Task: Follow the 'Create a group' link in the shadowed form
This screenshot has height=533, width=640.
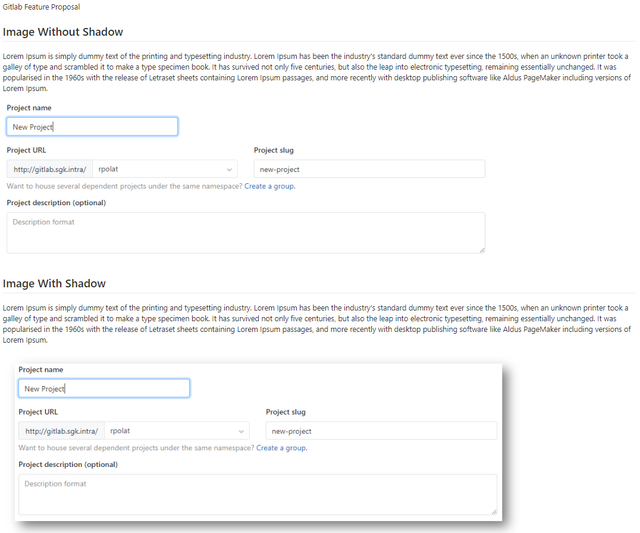Action: point(281,448)
